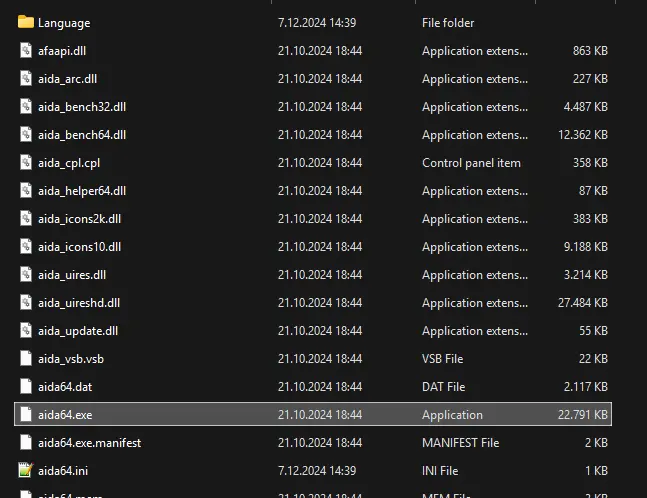Click the 9.188 KB size value
This screenshot has width=647, height=498.
586,247
